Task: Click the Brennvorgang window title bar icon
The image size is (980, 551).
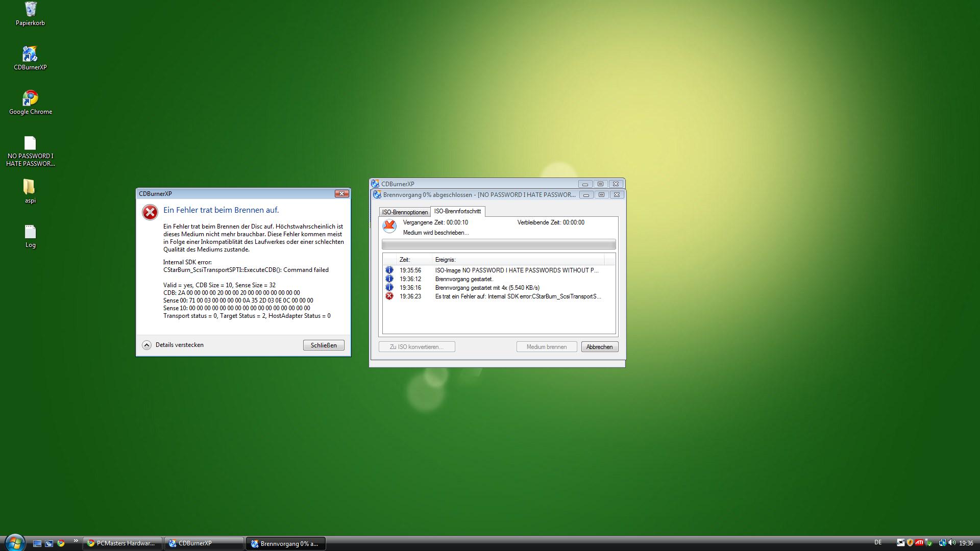Action: pyautogui.click(x=377, y=194)
